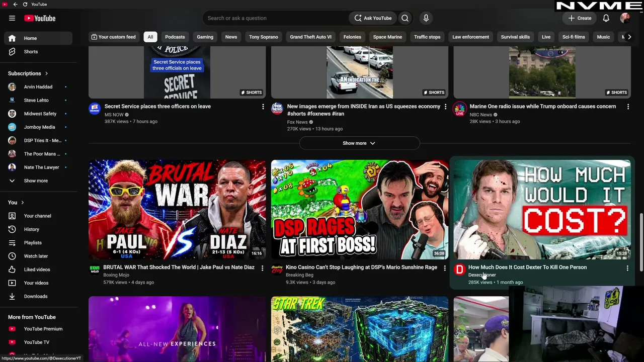Open options for Marine One short
Viewport: 644px width, 362px height.
(x=628, y=107)
